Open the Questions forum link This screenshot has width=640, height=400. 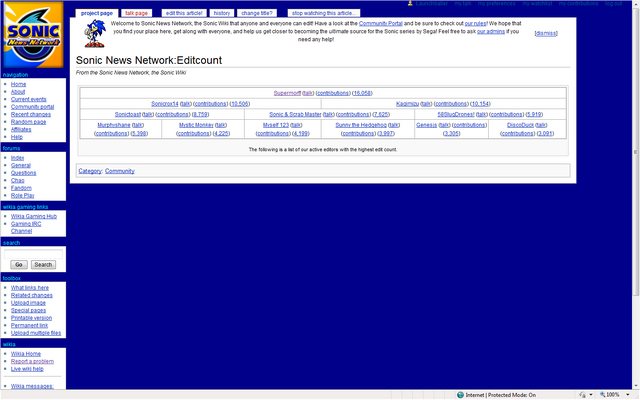pyautogui.click(x=23, y=173)
